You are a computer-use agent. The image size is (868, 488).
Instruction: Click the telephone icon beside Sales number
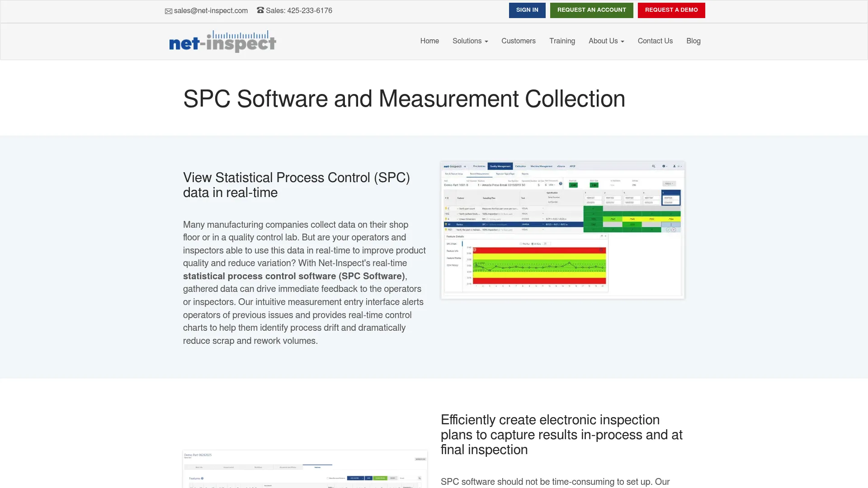[x=260, y=10]
